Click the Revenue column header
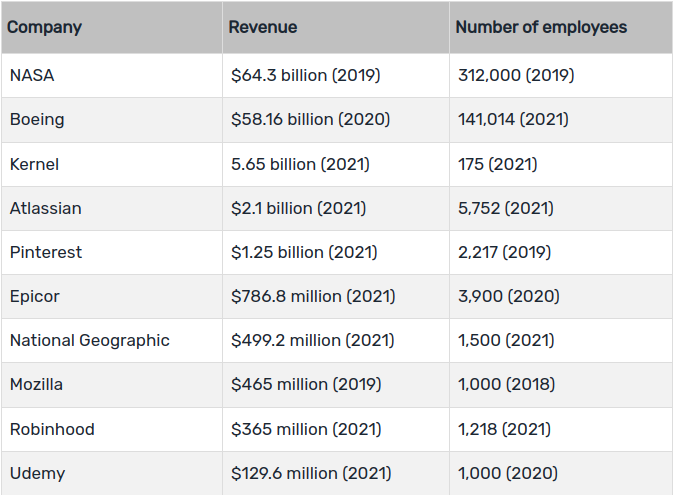The image size is (675, 495). (263, 27)
